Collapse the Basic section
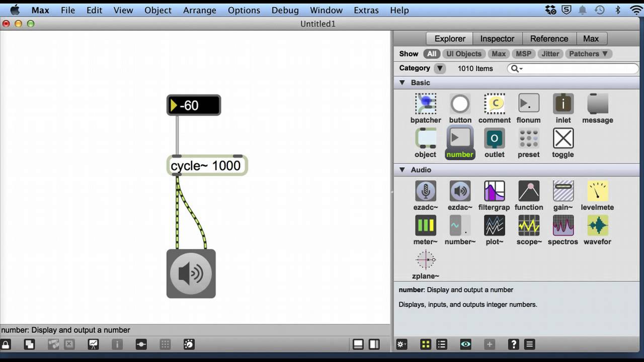The image size is (644, 362). (x=402, y=82)
